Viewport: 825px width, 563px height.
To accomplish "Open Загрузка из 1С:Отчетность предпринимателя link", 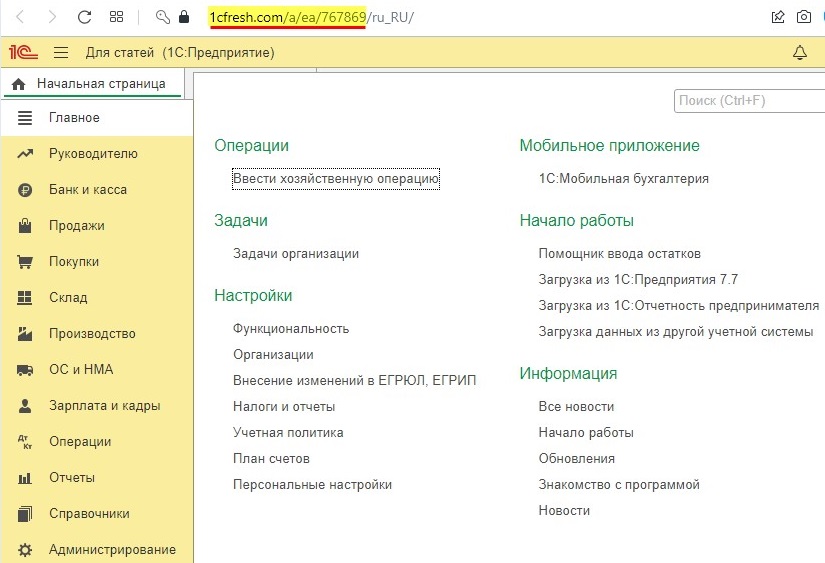I will coord(679,306).
